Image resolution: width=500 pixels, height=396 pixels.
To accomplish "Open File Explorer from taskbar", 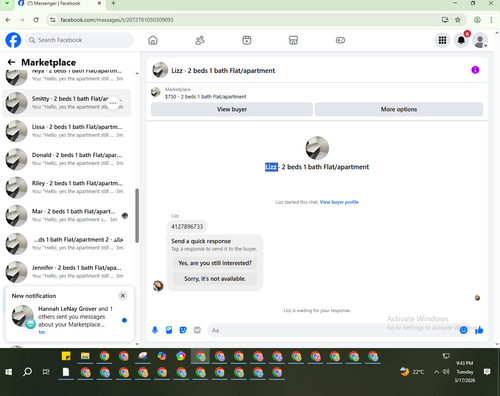I will [x=85, y=356].
